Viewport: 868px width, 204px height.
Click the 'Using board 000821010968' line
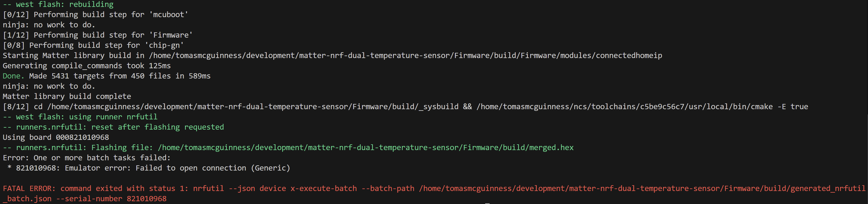pyautogui.click(x=56, y=137)
